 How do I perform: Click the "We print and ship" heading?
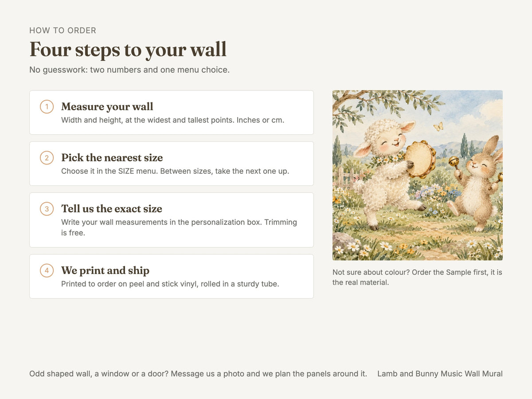coord(106,270)
